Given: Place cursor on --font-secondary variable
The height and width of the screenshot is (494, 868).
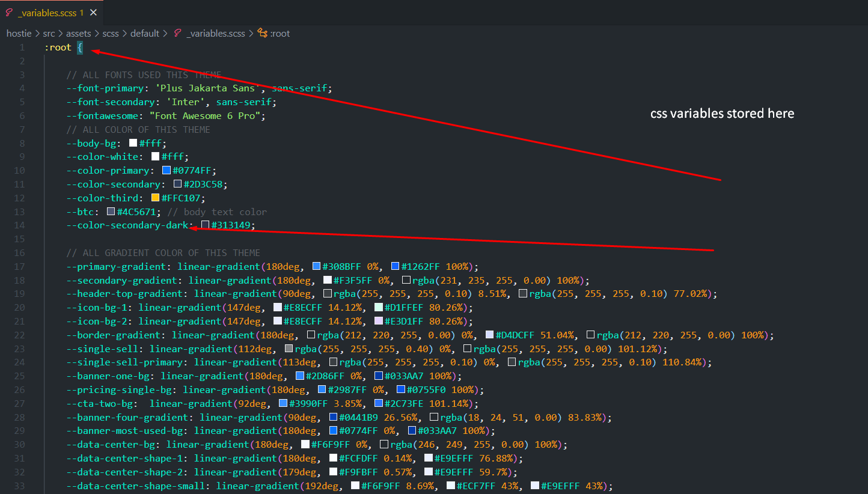Looking at the screenshot, I should click(x=111, y=102).
